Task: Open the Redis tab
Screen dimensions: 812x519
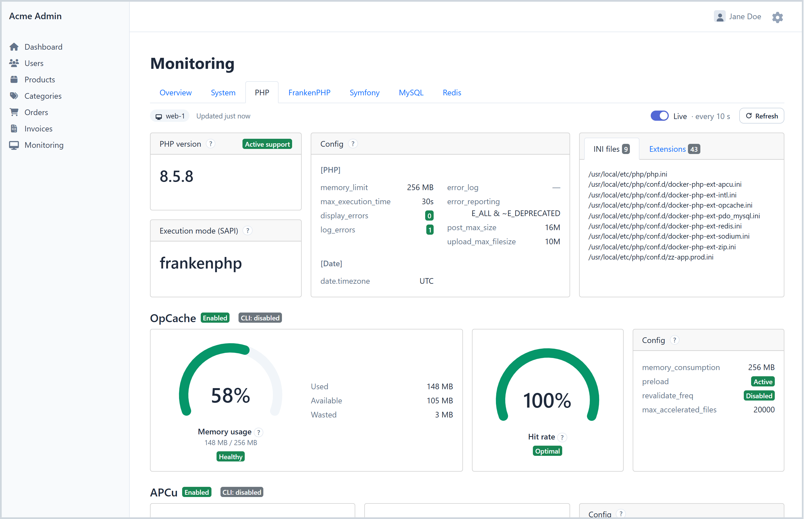Action: pos(451,93)
